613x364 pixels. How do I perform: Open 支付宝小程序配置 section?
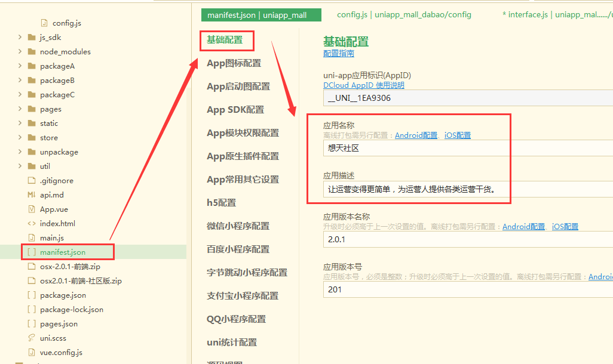pos(243,295)
